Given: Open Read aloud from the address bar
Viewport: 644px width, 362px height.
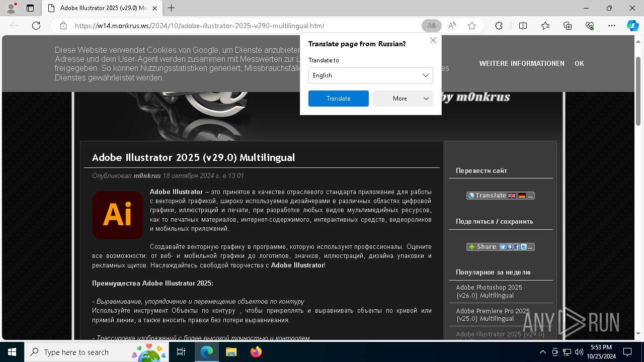Looking at the screenshot, I should (x=452, y=26).
